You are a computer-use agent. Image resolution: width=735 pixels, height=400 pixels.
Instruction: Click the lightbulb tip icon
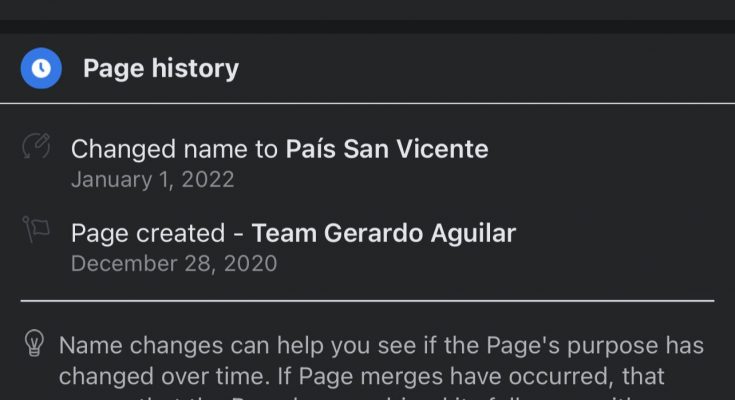(x=34, y=343)
